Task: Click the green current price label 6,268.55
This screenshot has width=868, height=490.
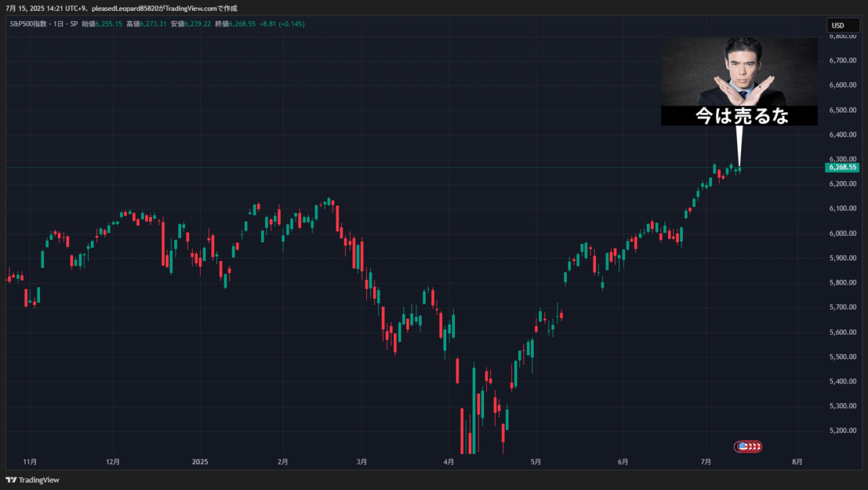Action: (842, 167)
